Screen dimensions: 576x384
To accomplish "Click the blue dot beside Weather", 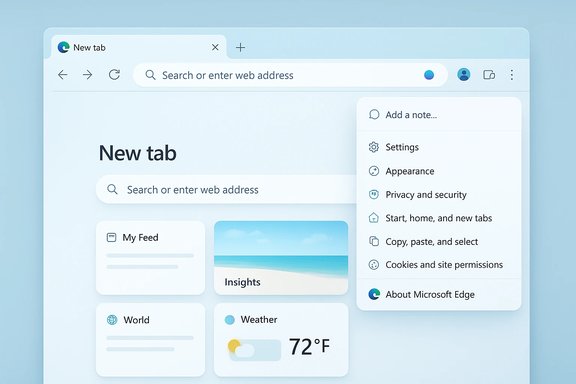I will click(x=230, y=320).
